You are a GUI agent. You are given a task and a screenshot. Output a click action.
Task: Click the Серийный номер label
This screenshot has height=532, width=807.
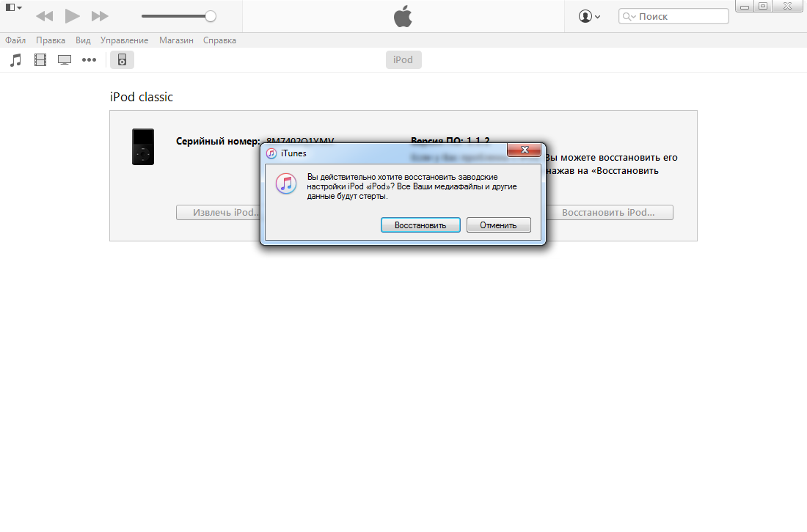218,141
